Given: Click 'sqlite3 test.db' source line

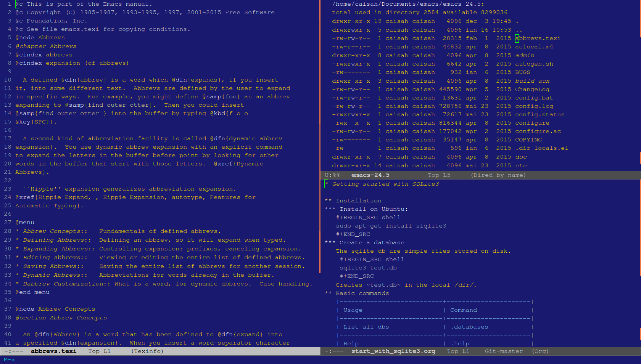Looking at the screenshot, I should pyautogui.click(x=368, y=268).
